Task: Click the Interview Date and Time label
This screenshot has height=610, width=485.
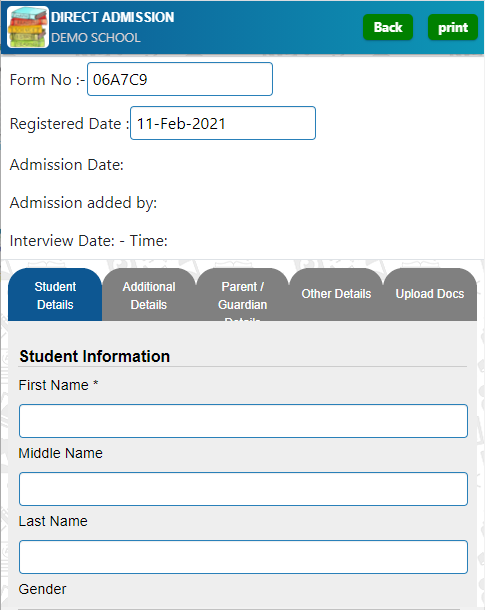Action: click(x=89, y=240)
